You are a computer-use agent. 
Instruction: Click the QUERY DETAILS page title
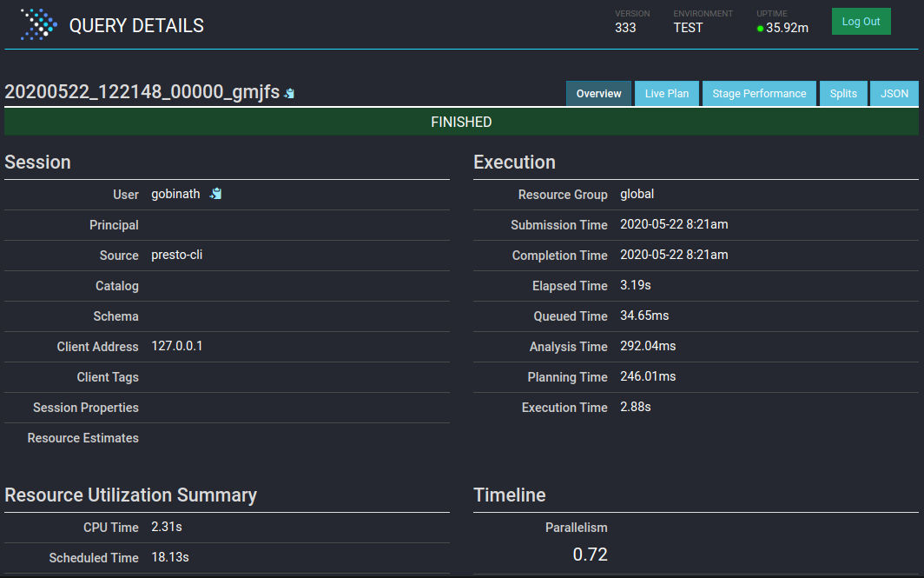(x=136, y=25)
